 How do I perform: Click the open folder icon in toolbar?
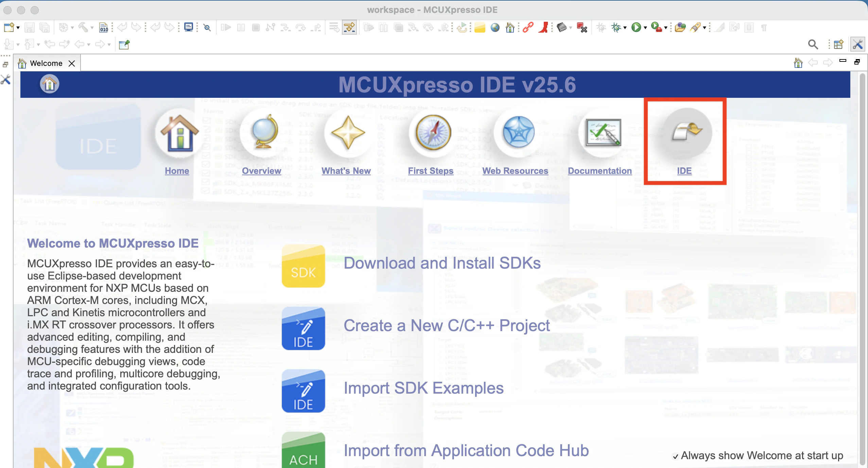[680, 27]
